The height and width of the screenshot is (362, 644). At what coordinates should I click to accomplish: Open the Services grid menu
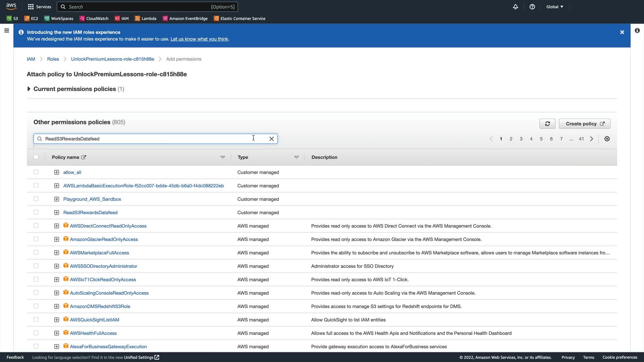click(40, 7)
